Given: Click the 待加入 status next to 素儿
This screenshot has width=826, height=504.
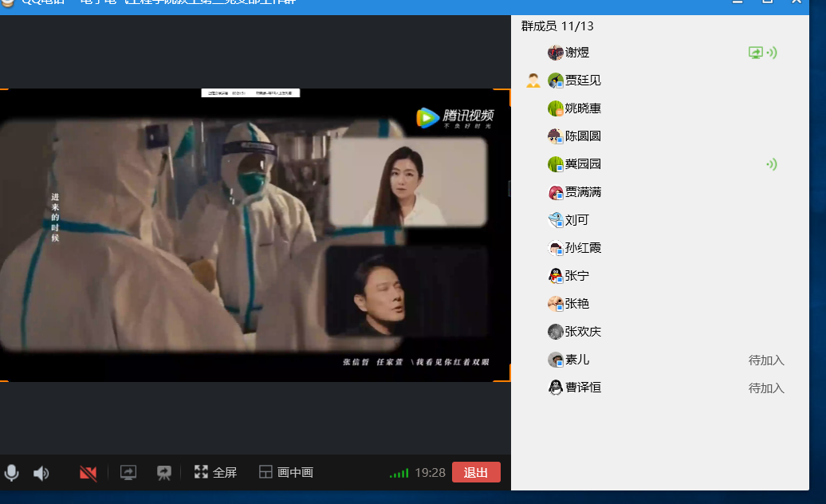Looking at the screenshot, I should (766, 360).
